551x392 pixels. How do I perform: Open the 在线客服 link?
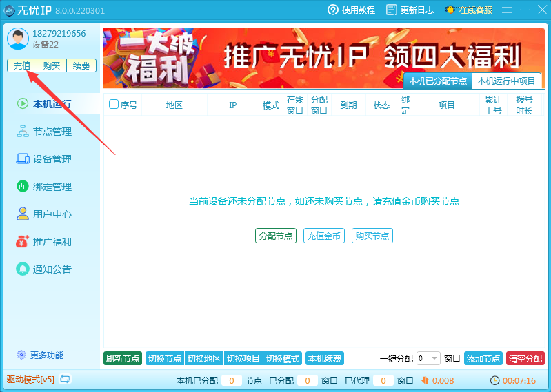[x=476, y=10]
